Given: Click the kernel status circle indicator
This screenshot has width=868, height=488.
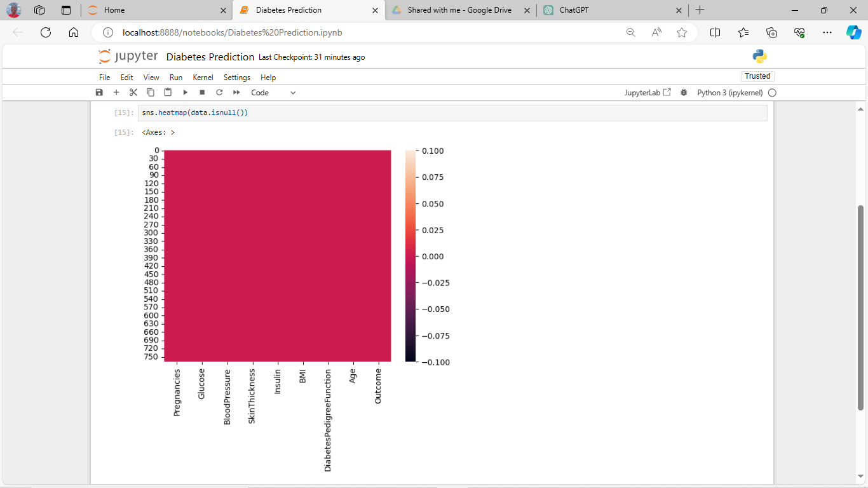Looking at the screenshot, I should point(772,93).
